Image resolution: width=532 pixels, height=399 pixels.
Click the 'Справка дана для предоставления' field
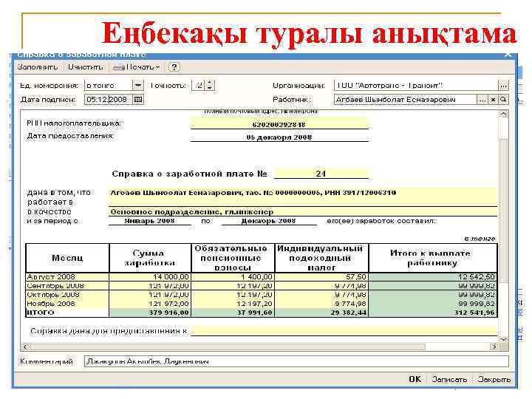coord(344,331)
